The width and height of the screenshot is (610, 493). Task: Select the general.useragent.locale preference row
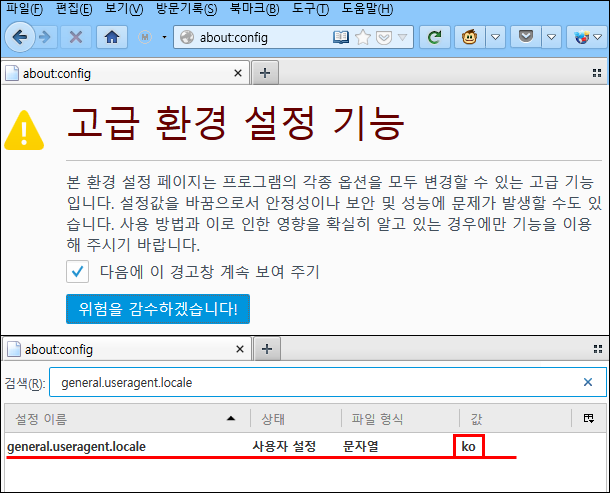click(x=305, y=446)
